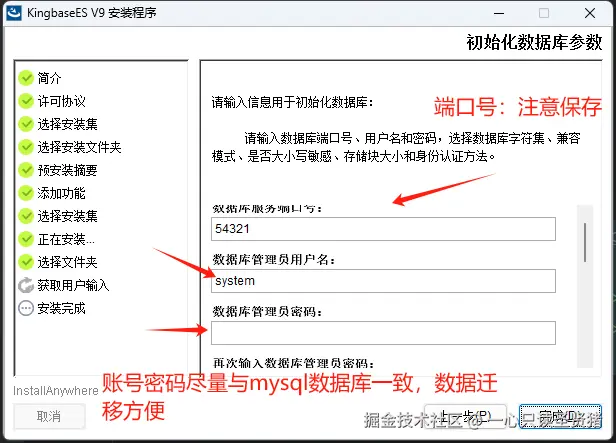
Task: Click the 数据库服务端口号 field showing 54321
Action: click(383, 229)
